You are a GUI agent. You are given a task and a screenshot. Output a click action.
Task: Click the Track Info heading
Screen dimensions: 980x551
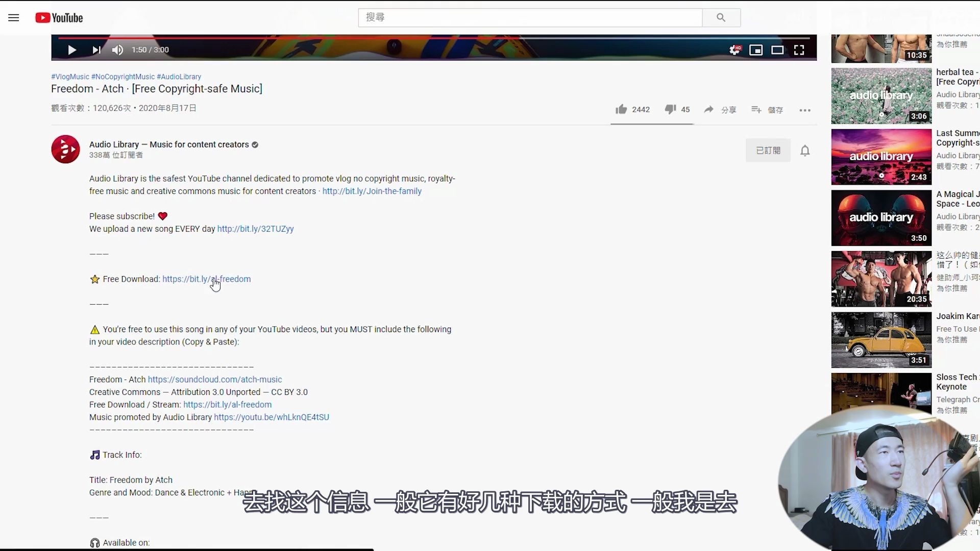coord(122,455)
